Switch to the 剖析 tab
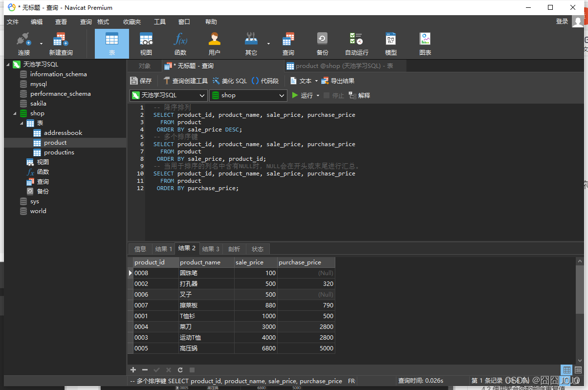 pyautogui.click(x=234, y=249)
